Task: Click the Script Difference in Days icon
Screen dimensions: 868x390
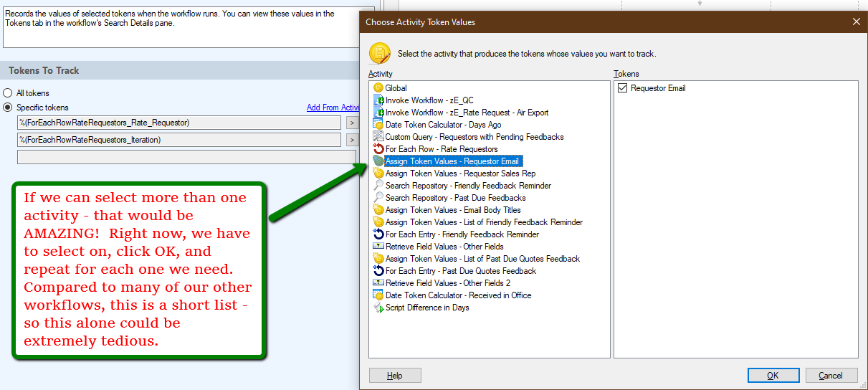Action: 378,308
